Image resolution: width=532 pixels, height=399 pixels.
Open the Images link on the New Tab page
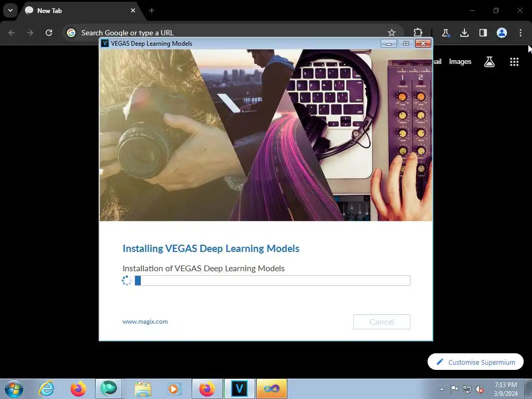460,61
